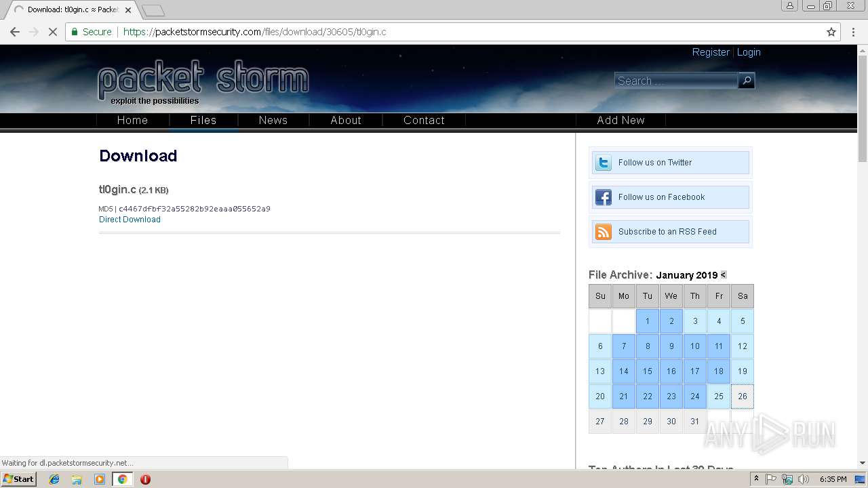
Task: Select January 13 in archive calendar
Action: (600, 371)
